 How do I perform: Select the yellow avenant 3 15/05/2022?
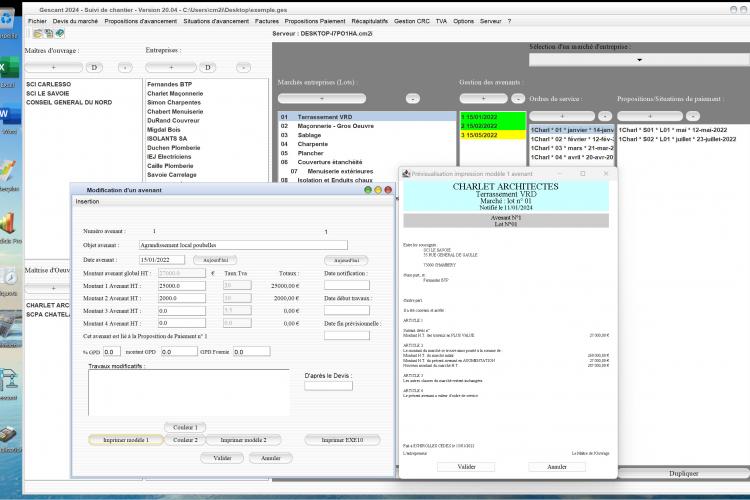tap(493, 135)
